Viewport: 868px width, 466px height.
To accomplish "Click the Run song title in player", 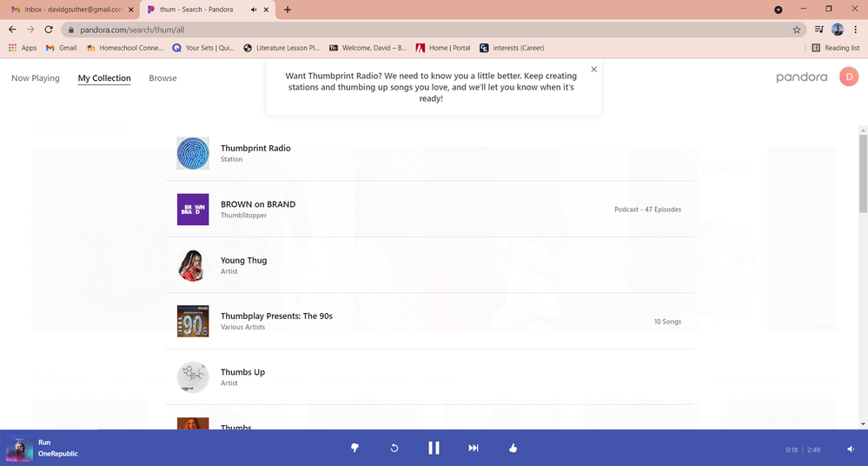I will click(44, 443).
